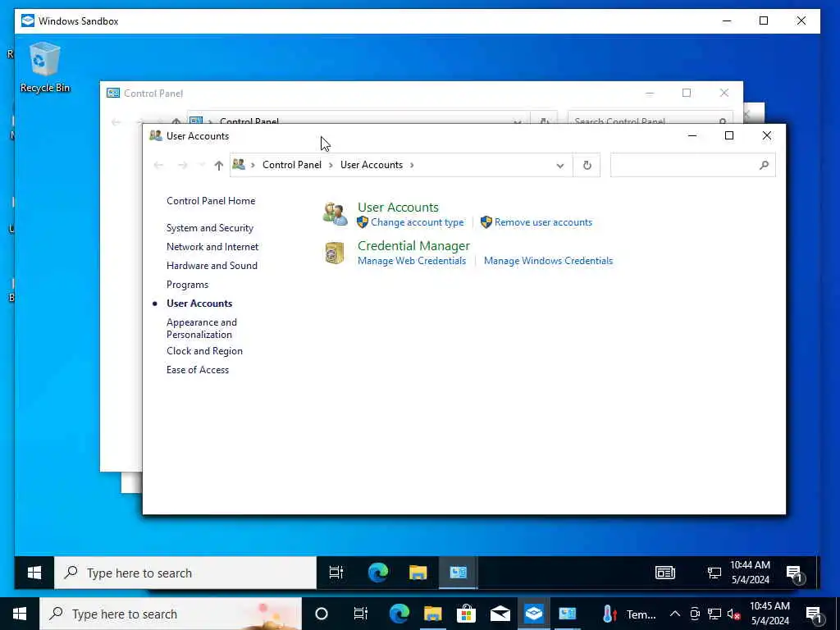Open the Credential Manager safe icon

(335, 253)
